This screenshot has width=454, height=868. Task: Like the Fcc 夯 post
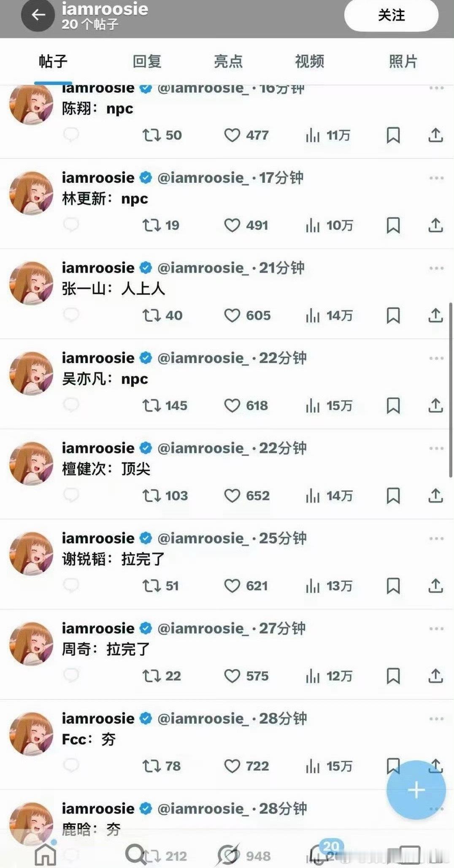(246, 766)
